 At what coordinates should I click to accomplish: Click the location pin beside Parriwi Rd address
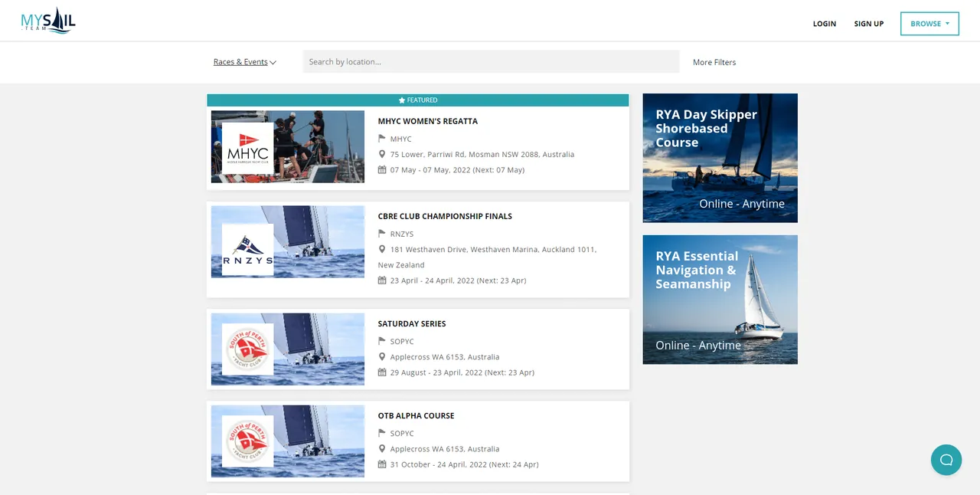[x=382, y=154]
